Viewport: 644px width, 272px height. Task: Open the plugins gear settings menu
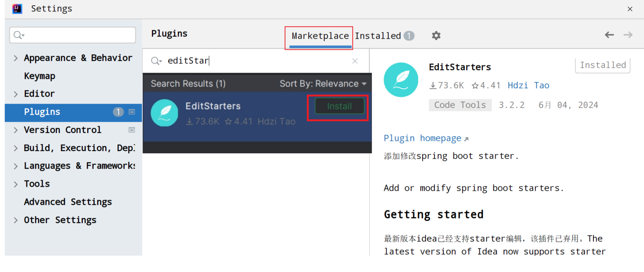pyautogui.click(x=436, y=36)
